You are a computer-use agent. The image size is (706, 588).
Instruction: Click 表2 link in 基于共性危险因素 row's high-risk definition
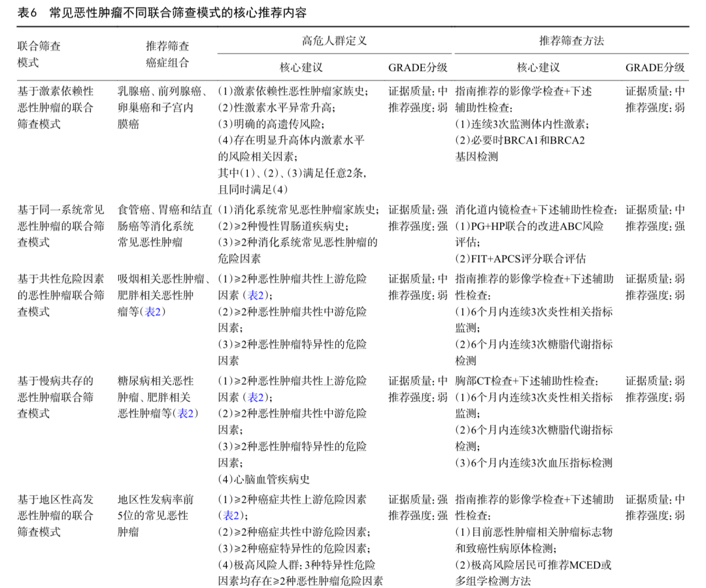tap(254, 295)
